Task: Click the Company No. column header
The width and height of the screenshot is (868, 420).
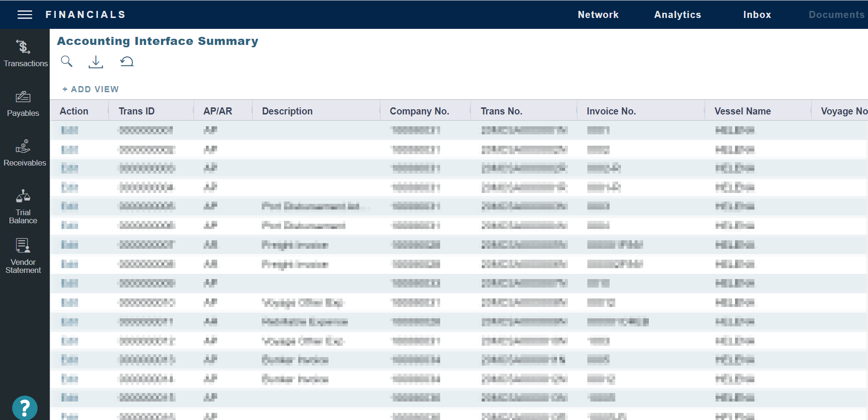Action: (x=419, y=111)
